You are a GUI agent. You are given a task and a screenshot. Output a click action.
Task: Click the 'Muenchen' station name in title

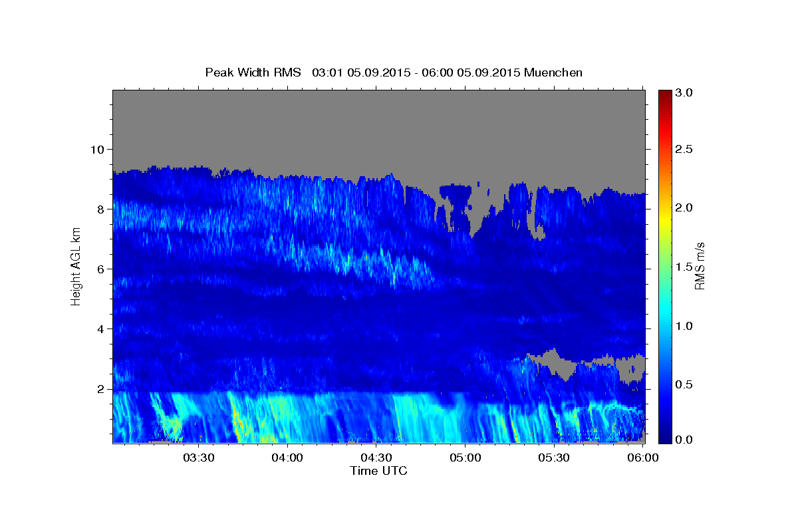(553, 72)
